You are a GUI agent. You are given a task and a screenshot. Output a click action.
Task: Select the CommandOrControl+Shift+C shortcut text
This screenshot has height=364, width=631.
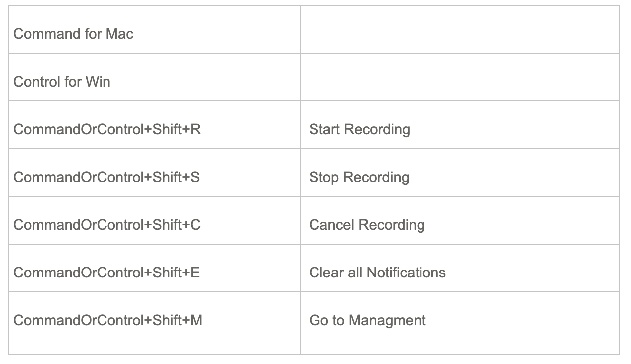coord(107,225)
